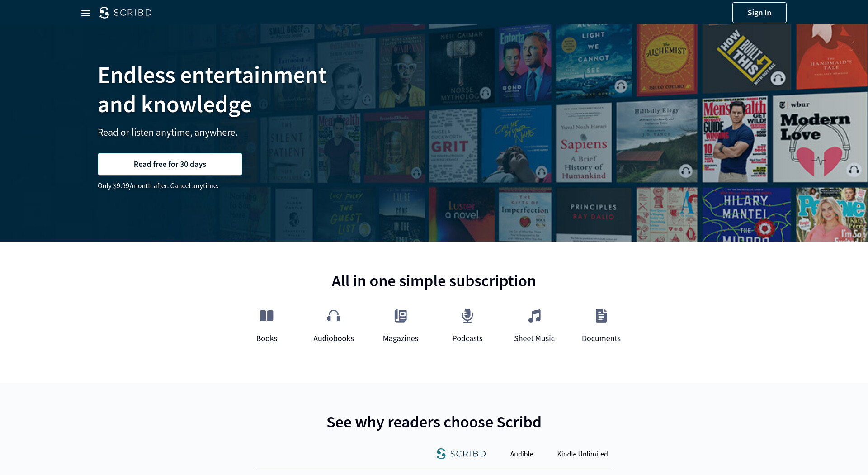Open the Sheet Music category label
Screen dimensions: 868x475
tap(534, 338)
